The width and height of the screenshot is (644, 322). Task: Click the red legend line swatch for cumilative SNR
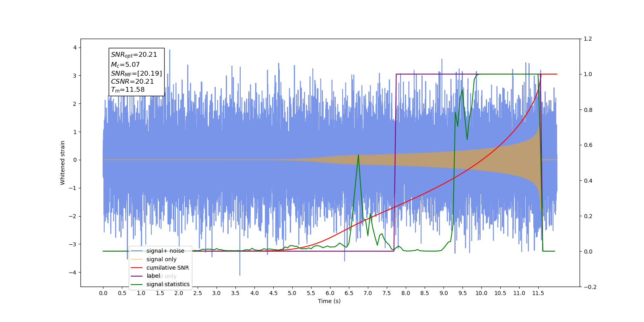(137, 268)
